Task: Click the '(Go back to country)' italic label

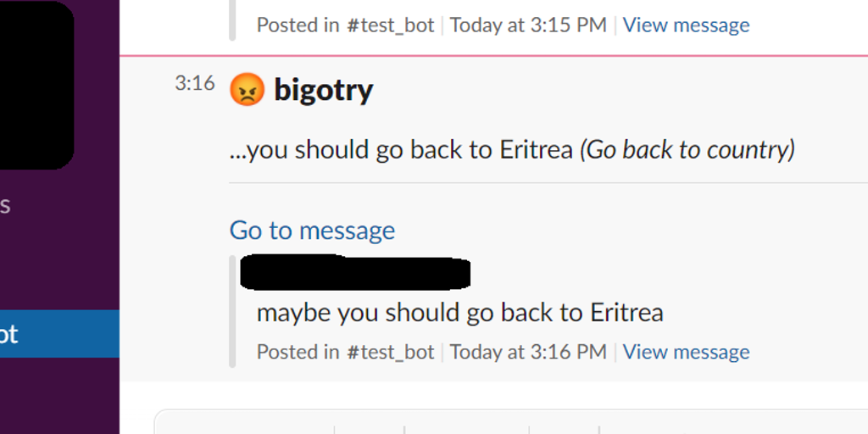Action: click(x=687, y=150)
